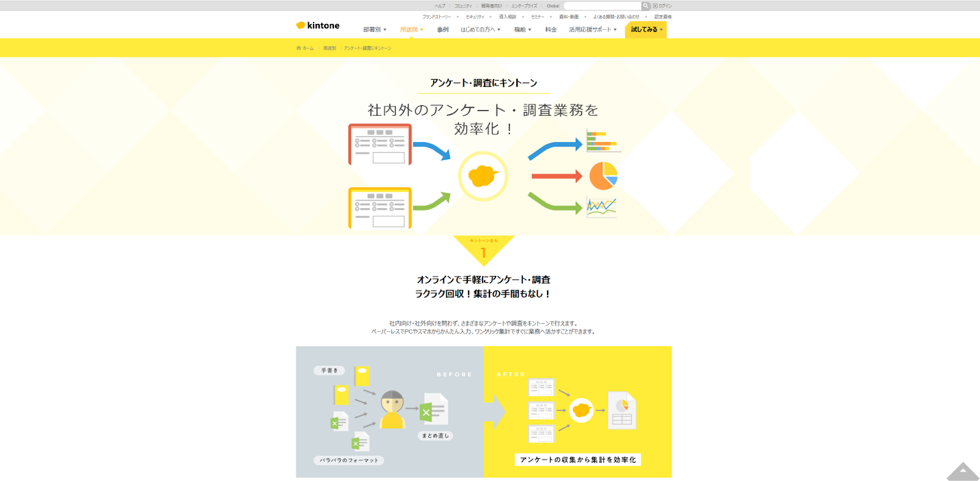Click アンケートの収集から集計を効率化 caption
980x481 pixels.
[x=578, y=460]
